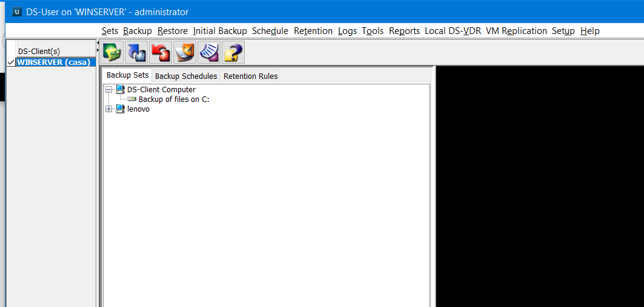Select the lenovo tree label

point(138,109)
